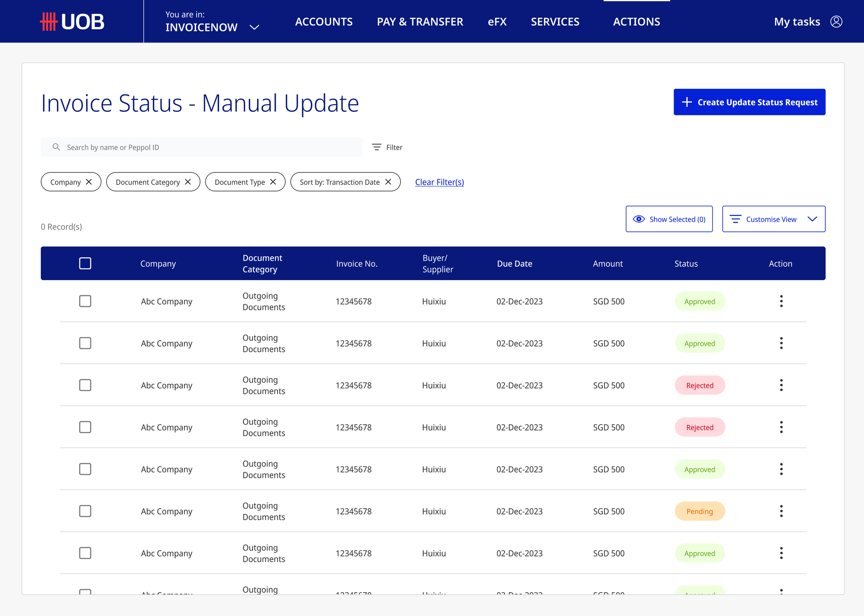
Task: Click the Amount column header
Action: click(x=608, y=264)
